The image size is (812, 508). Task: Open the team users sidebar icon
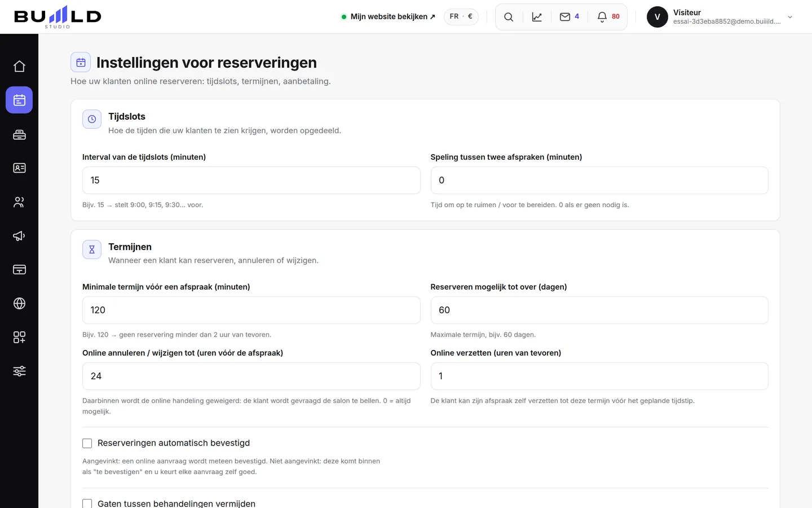(19, 202)
